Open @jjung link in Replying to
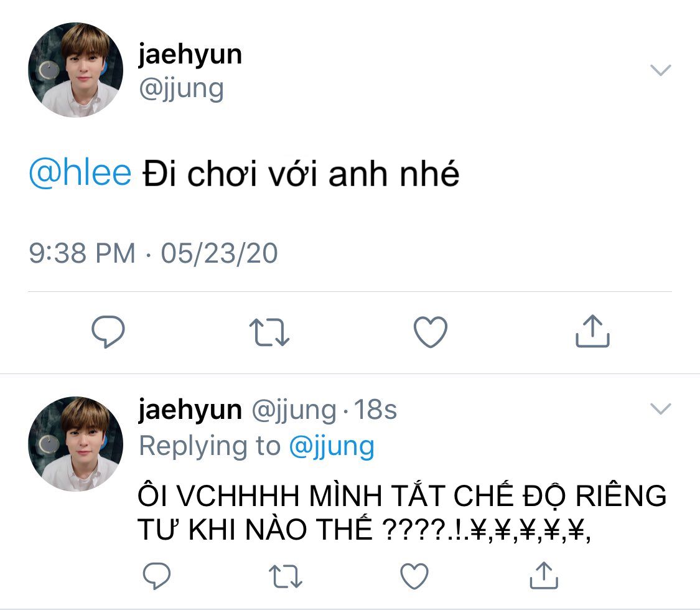The width and height of the screenshot is (700, 610). click(x=331, y=446)
